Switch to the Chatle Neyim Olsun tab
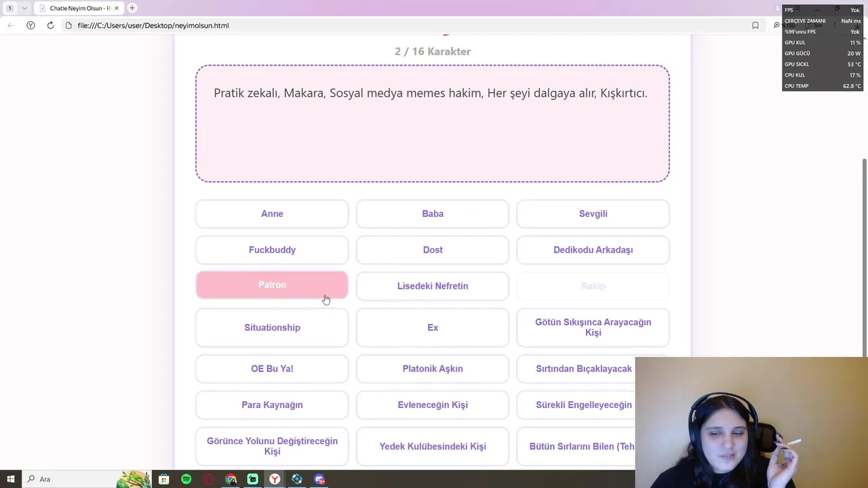This screenshot has height=488, width=868. click(x=80, y=8)
